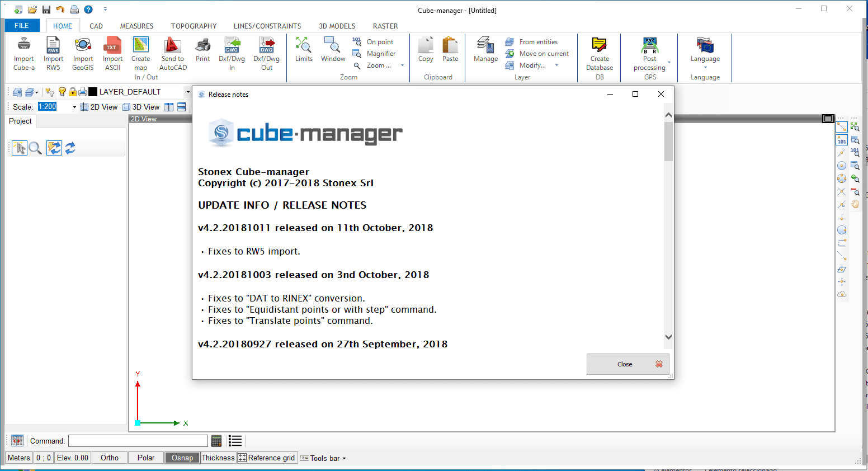Close the Release notes dialog
The height and width of the screenshot is (471, 868).
tap(628, 364)
